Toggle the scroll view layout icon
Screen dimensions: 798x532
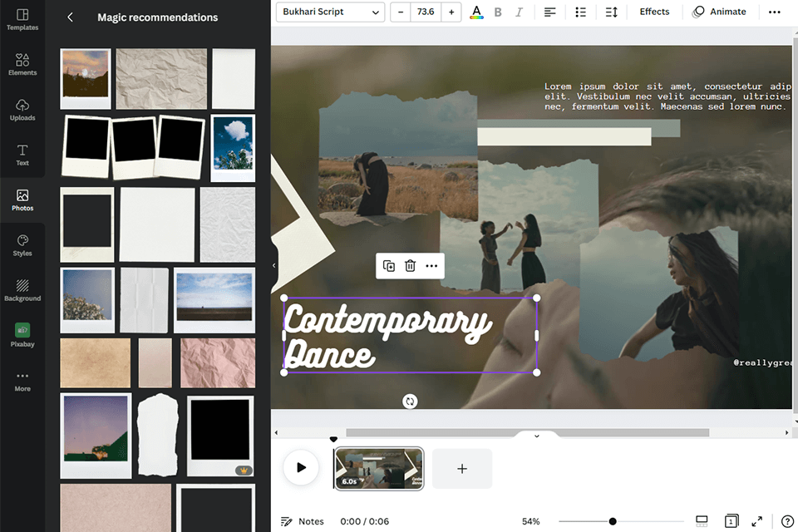coord(702,521)
